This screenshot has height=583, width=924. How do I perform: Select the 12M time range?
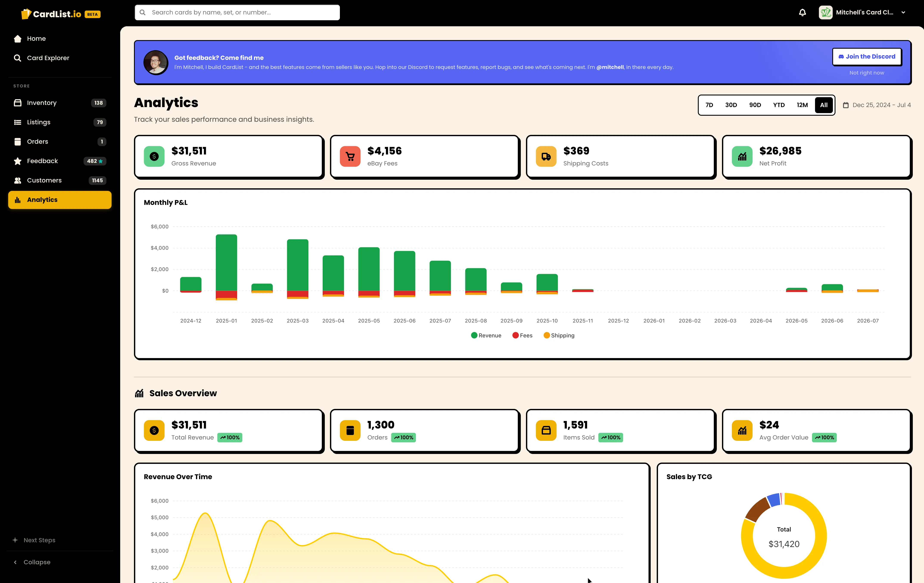(x=802, y=105)
